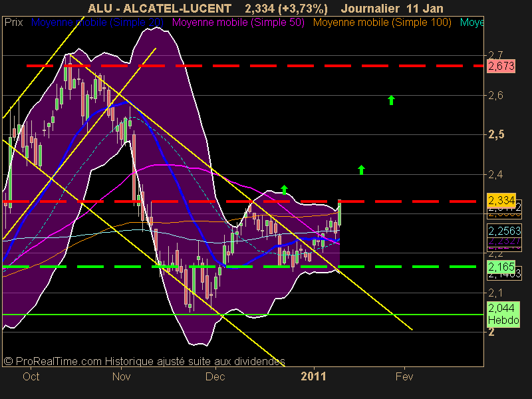
Task: Click the 2,6 price axis label
Action: pos(495,95)
